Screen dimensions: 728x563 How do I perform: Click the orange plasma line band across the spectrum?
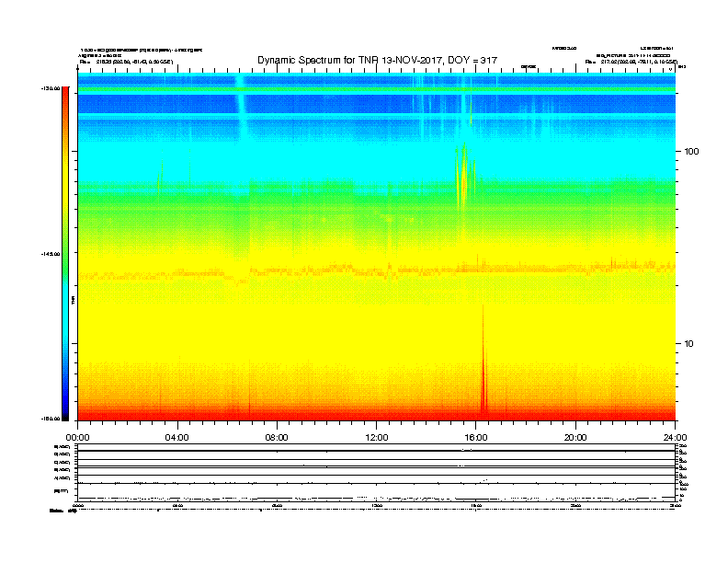click(x=377, y=270)
